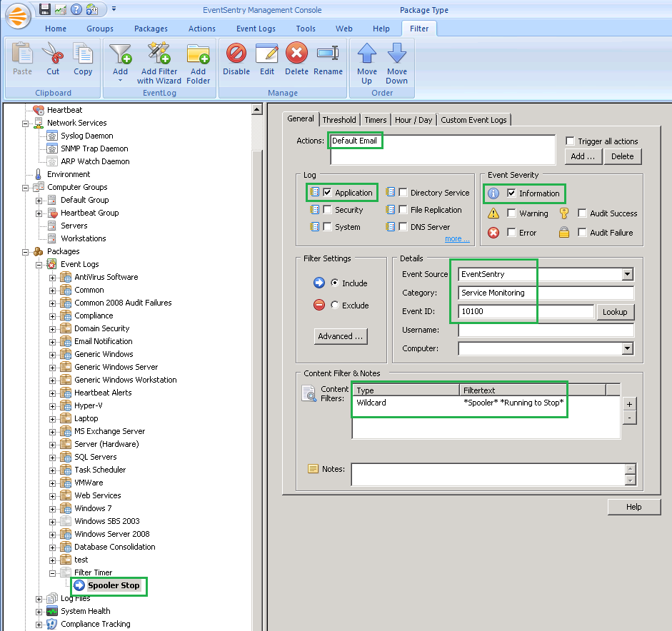Click the Delete action button
672x631 pixels.
[x=622, y=156]
